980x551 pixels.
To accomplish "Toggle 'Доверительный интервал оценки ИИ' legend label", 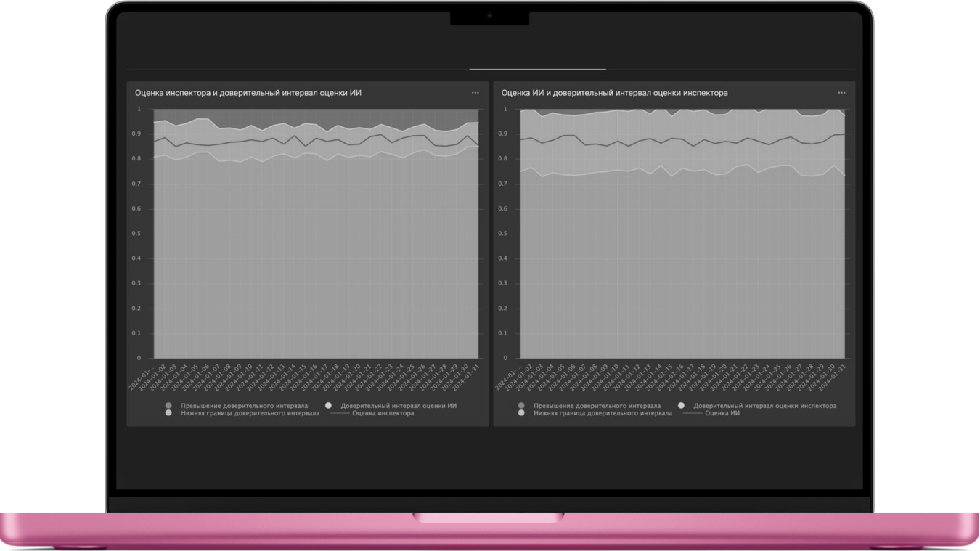I will [399, 406].
